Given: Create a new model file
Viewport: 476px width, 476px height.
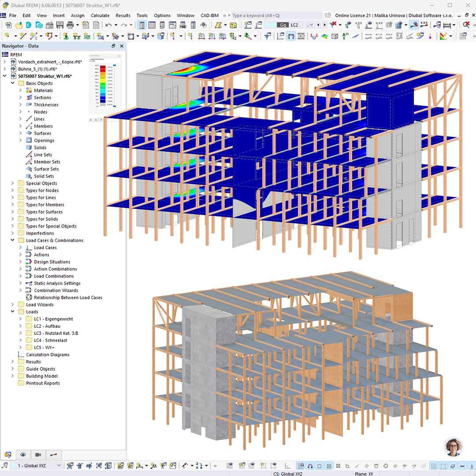Looking at the screenshot, I should click(x=9, y=25).
